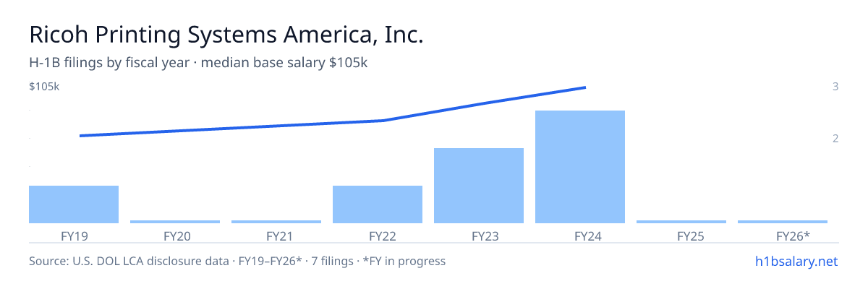This screenshot has width=868, height=289.
Task: Click the $105k left axis label
Action: (44, 87)
